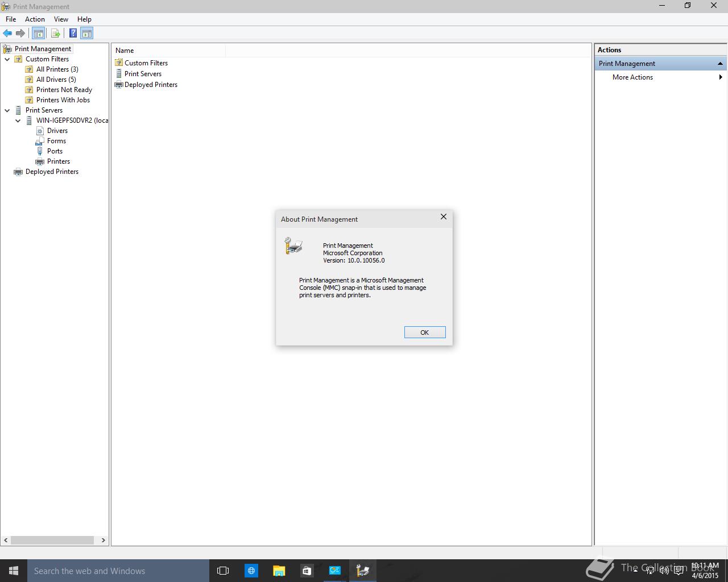Select Printers Not Ready filter

tap(64, 90)
